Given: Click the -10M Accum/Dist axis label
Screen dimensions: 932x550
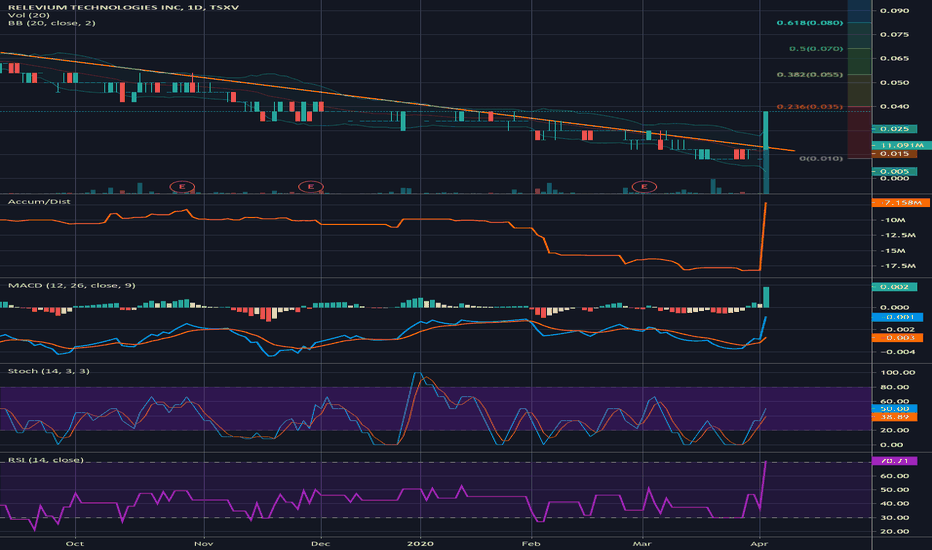Looking at the screenshot, I should [x=893, y=220].
